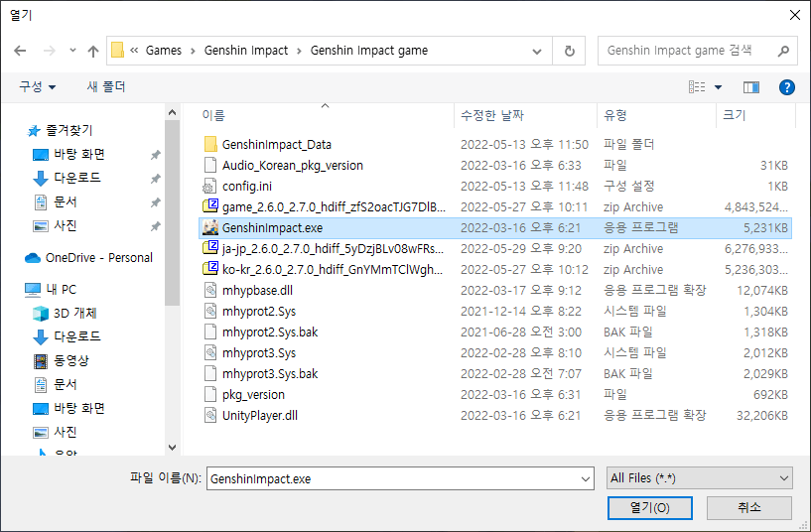This screenshot has width=811, height=532.
Task: Open help with the question mark icon
Action: coord(787,87)
